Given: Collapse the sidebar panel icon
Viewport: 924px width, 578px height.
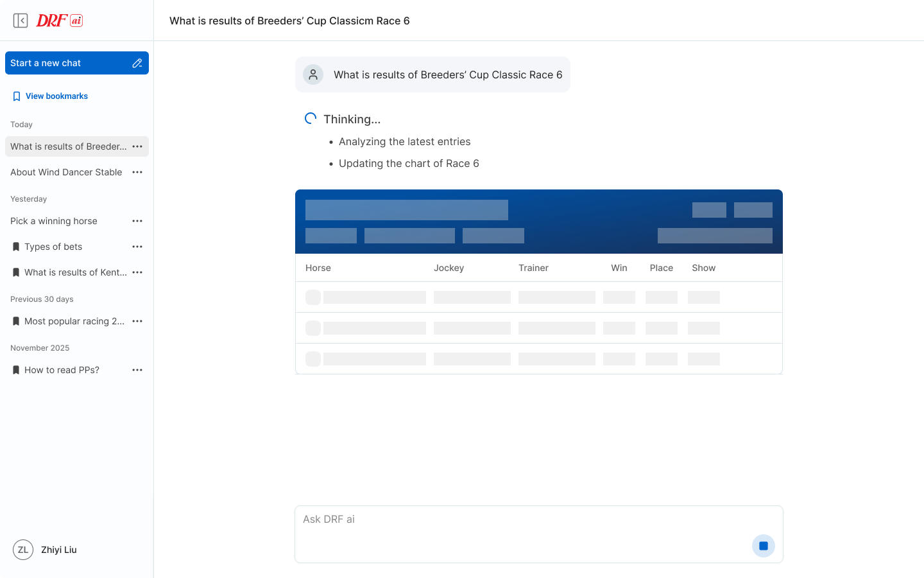Looking at the screenshot, I should [x=21, y=21].
